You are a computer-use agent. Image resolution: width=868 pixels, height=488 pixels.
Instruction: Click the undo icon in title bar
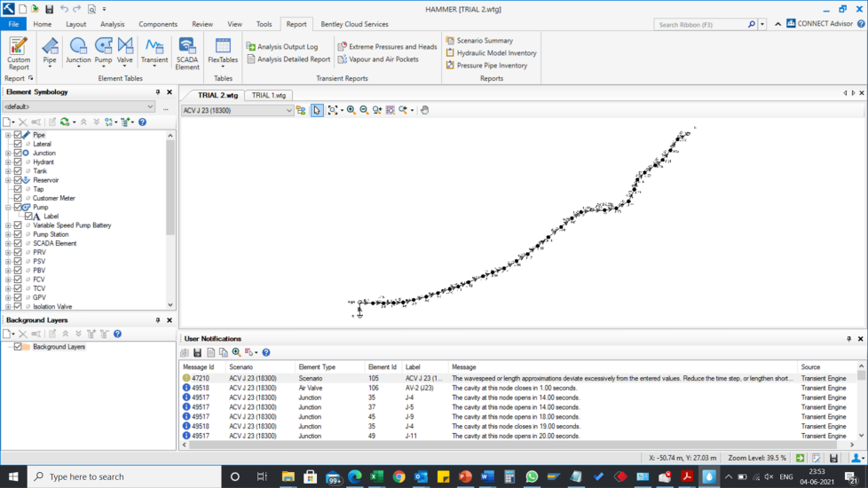[x=64, y=9]
